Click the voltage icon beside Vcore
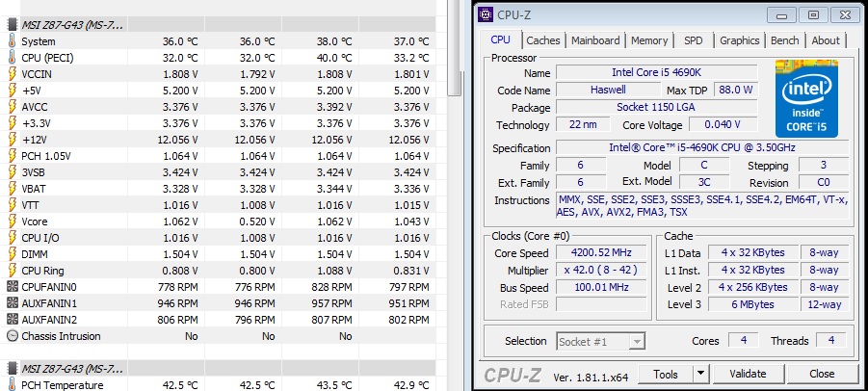The width and height of the screenshot is (868, 391). pyautogui.click(x=13, y=222)
